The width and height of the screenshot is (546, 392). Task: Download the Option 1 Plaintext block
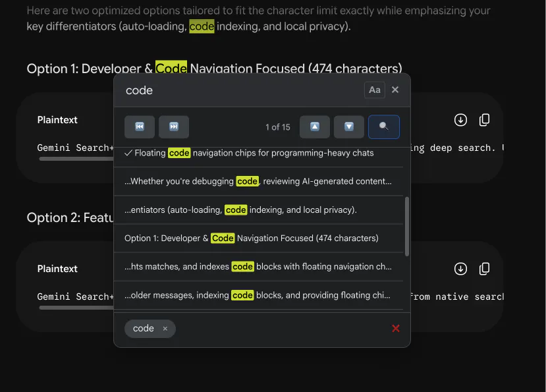tap(460, 120)
